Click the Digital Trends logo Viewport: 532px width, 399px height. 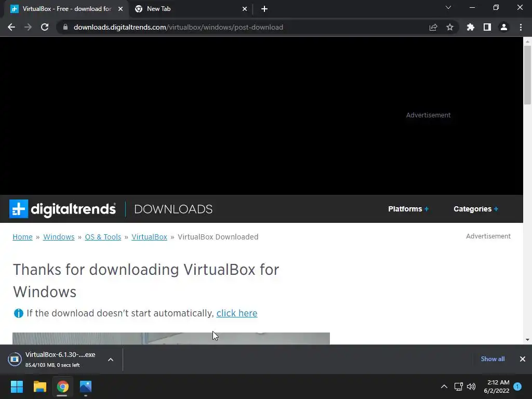[62, 209]
